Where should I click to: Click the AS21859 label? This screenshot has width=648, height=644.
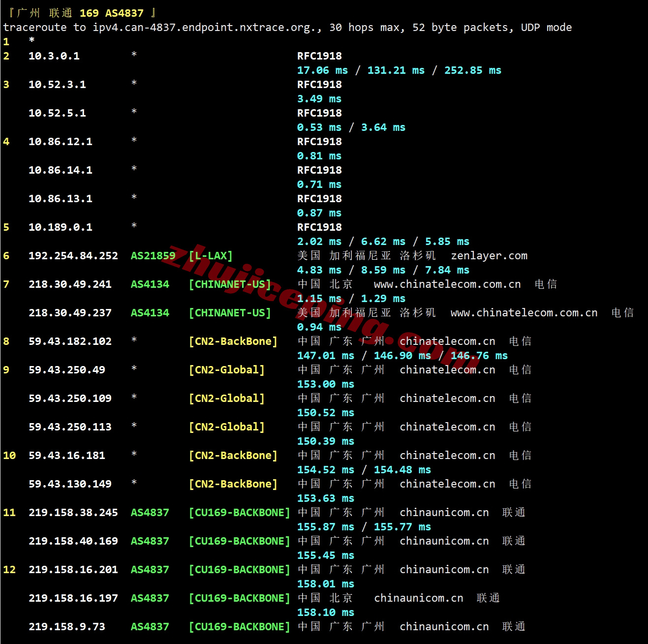[153, 256]
